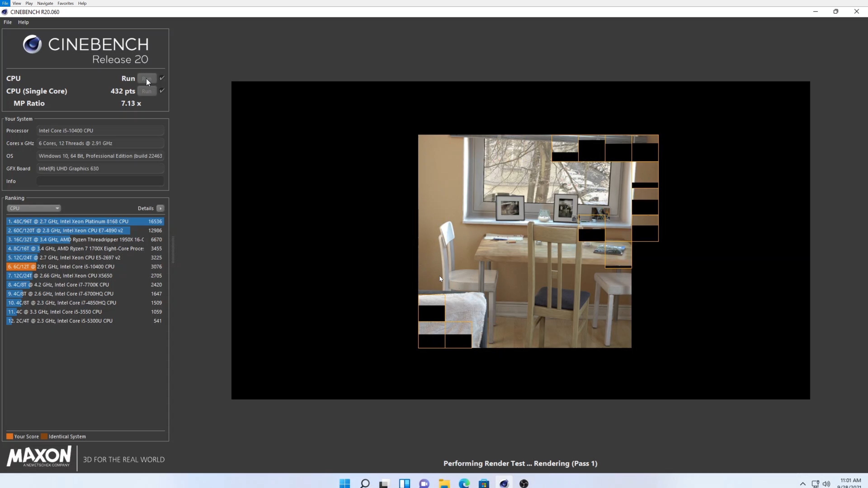868x488 pixels.
Task: Toggle the CPU test checkmark
Action: coord(162,78)
